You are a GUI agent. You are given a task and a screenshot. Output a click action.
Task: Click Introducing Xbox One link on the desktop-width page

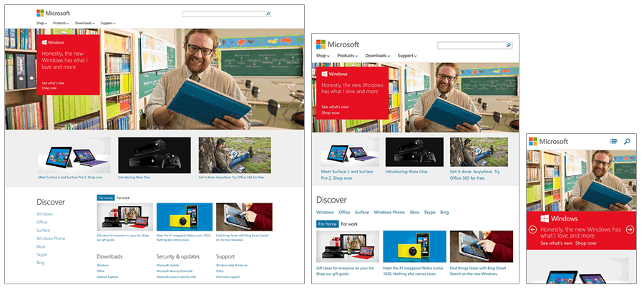(135, 177)
